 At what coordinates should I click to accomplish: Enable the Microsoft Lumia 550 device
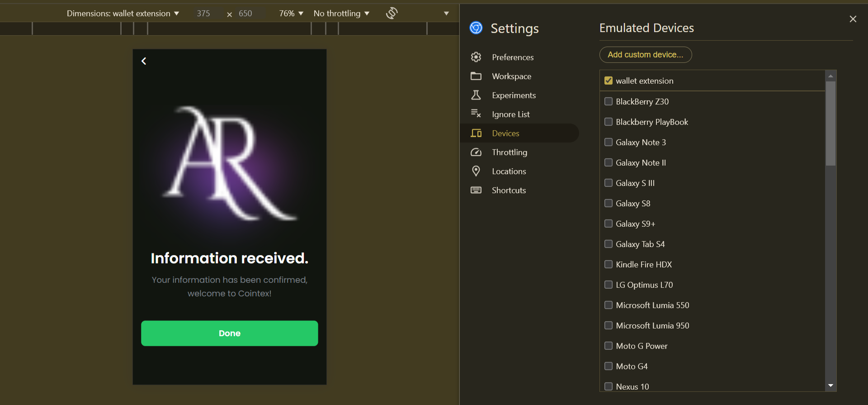(x=609, y=305)
